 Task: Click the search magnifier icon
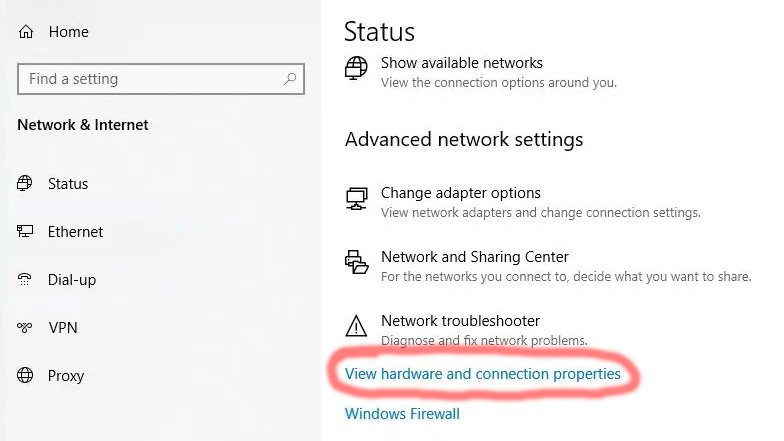coord(290,78)
